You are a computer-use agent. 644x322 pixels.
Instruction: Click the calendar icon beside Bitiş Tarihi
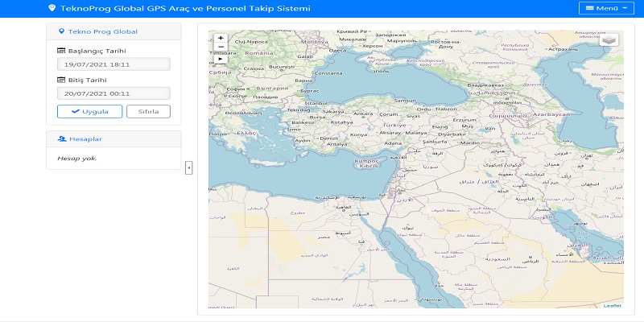click(x=61, y=80)
